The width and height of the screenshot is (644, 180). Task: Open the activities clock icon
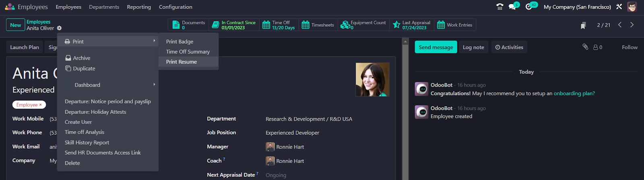(529, 7)
